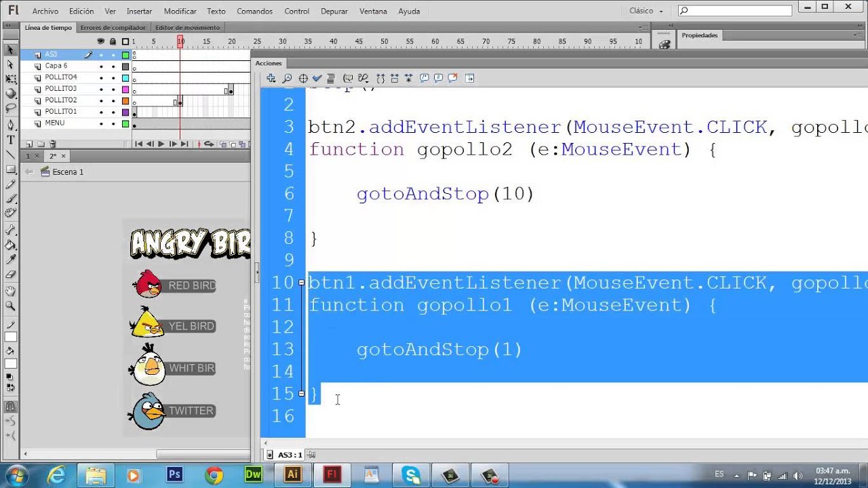Viewport: 868px width, 488px height.
Task: Toggle lock dot of MENU layer
Action: tap(113, 124)
